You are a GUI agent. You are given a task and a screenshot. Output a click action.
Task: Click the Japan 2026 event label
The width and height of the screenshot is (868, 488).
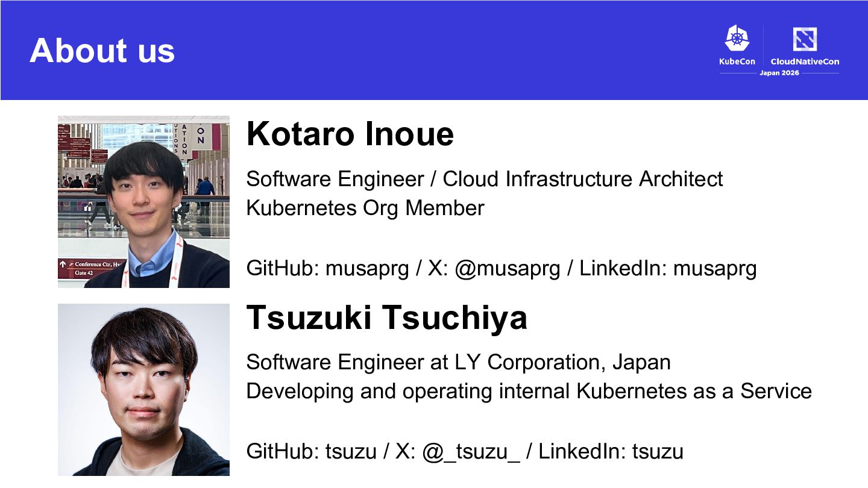pyautogui.click(x=779, y=73)
